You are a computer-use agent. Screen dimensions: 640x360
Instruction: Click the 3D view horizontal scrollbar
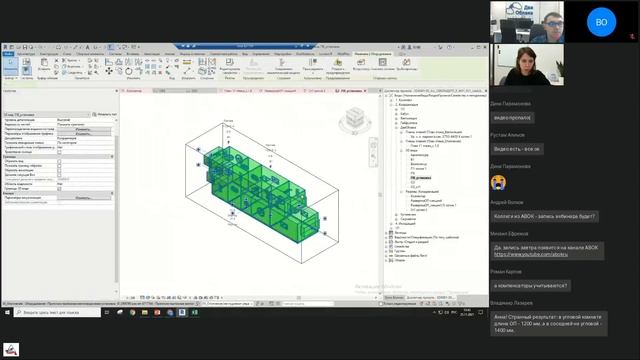298,298
